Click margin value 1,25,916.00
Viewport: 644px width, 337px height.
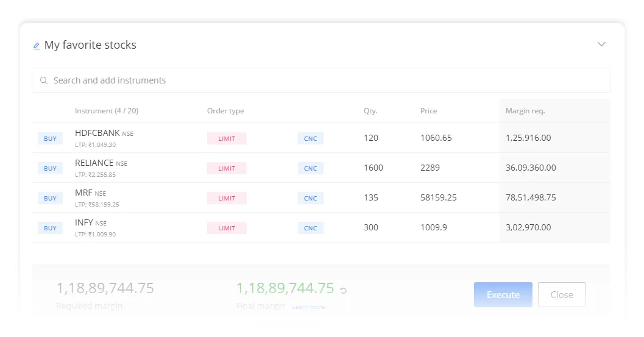pos(528,138)
